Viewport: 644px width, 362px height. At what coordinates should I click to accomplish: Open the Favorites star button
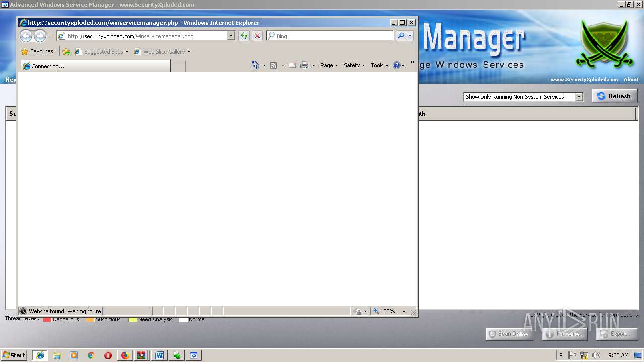point(37,51)
